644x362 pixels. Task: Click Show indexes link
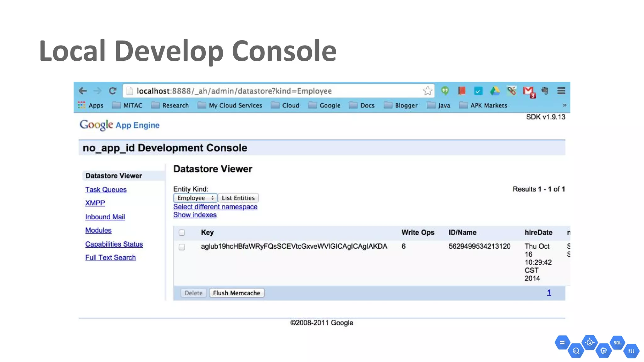[195, 215]
